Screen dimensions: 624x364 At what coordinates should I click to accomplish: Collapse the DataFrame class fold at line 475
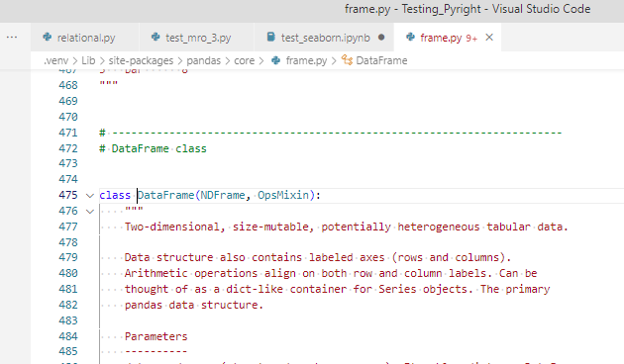click(x=90, y=196)
